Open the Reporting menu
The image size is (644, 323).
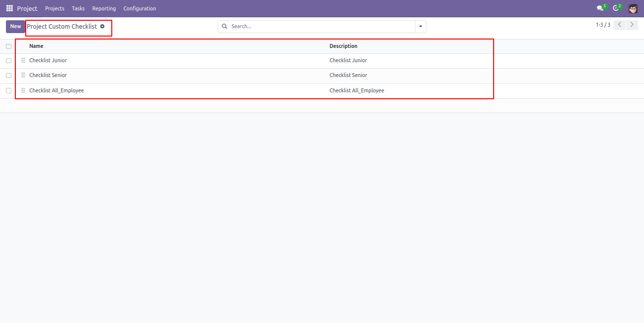(104, 8)
